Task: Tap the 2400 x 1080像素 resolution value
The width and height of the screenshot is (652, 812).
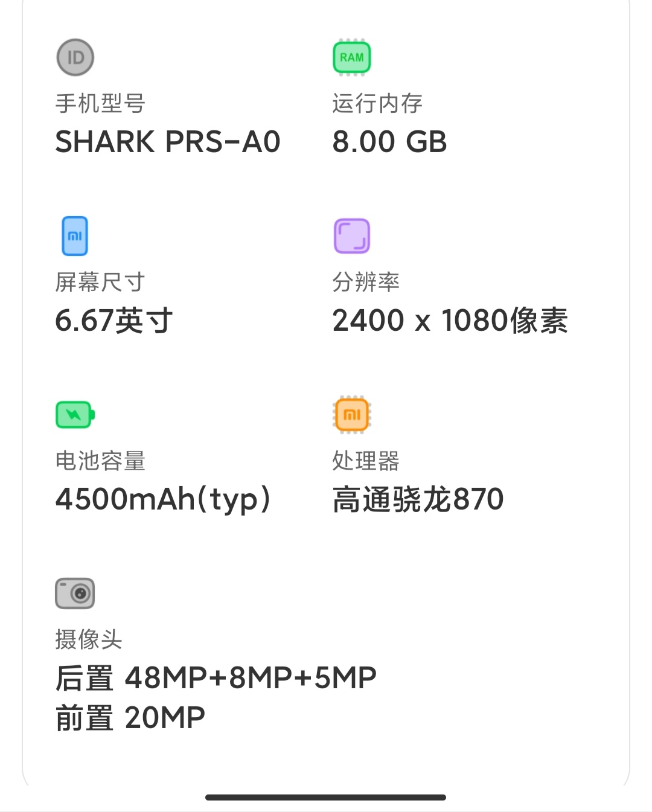Action: point(450,320)
